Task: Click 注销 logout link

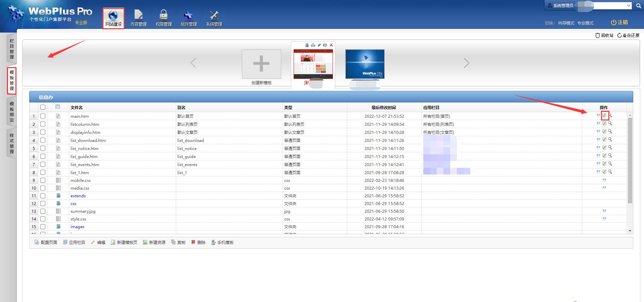Action: pyautogui.click(x=619, y=22)
